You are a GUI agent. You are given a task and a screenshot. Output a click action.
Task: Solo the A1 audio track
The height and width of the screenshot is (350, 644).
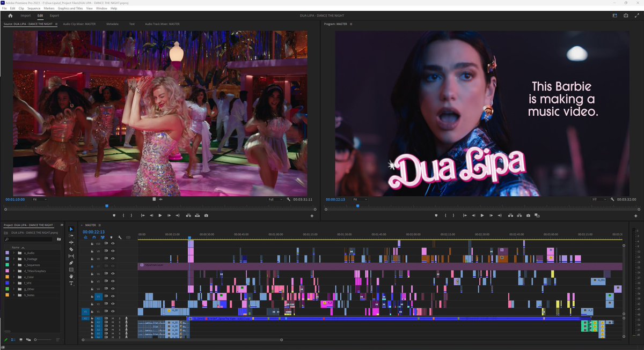tap(120, 318)
